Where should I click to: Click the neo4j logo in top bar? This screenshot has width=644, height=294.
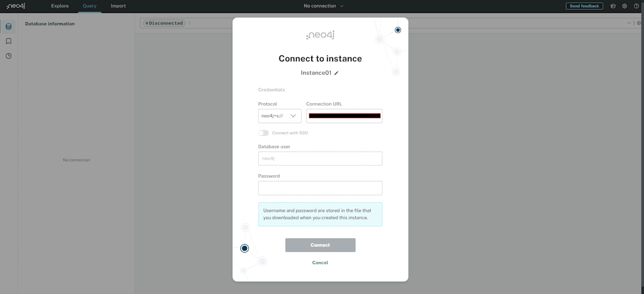click(16, 6)
